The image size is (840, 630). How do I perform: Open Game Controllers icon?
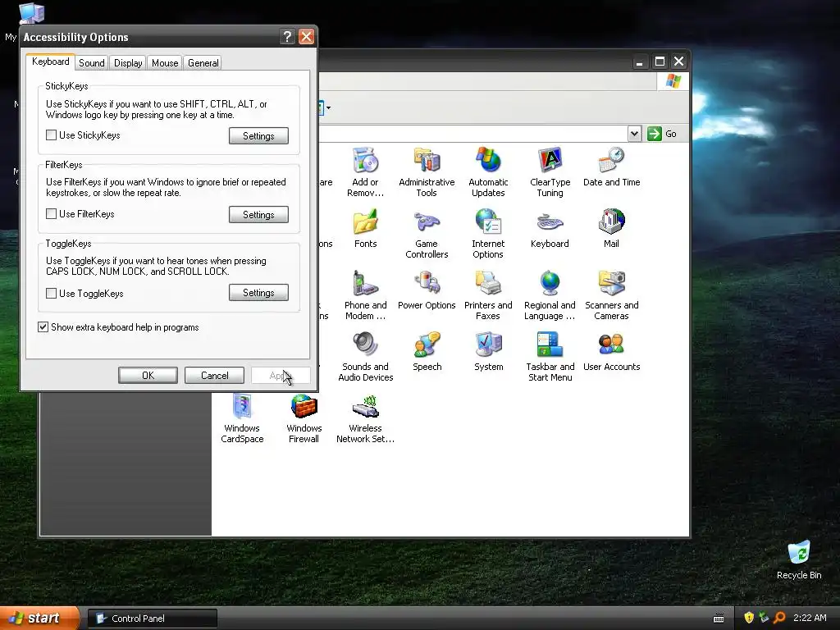(427, 234)
